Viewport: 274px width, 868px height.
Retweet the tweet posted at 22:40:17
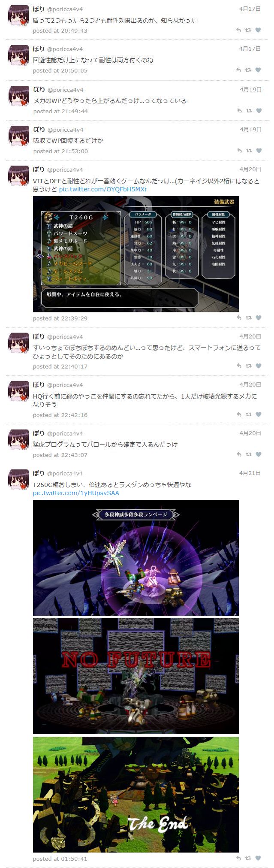248,366
